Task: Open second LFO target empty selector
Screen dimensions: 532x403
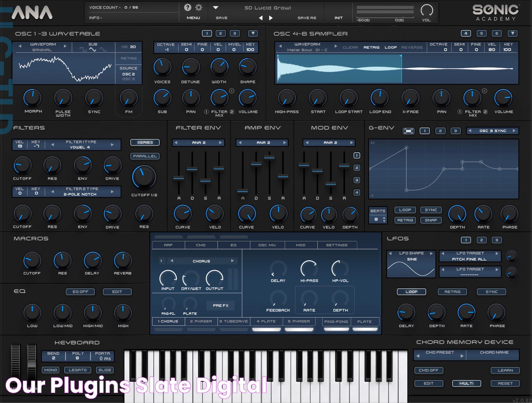Action: tap(470, 272)
